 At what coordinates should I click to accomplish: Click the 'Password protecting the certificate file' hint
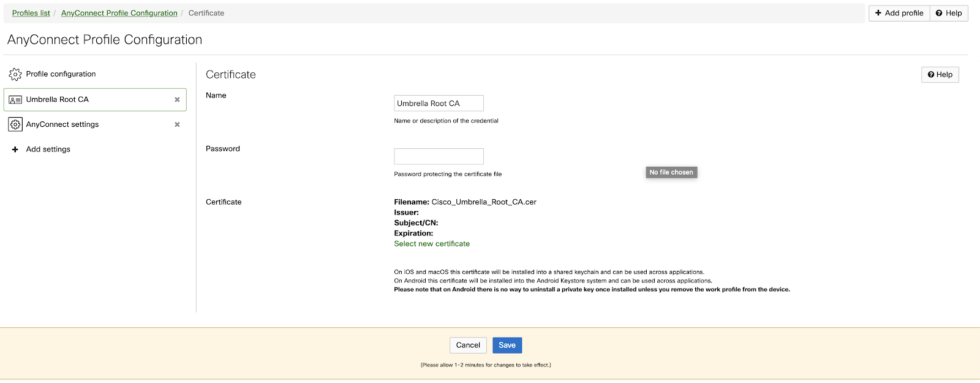click(x=448, y=174)
